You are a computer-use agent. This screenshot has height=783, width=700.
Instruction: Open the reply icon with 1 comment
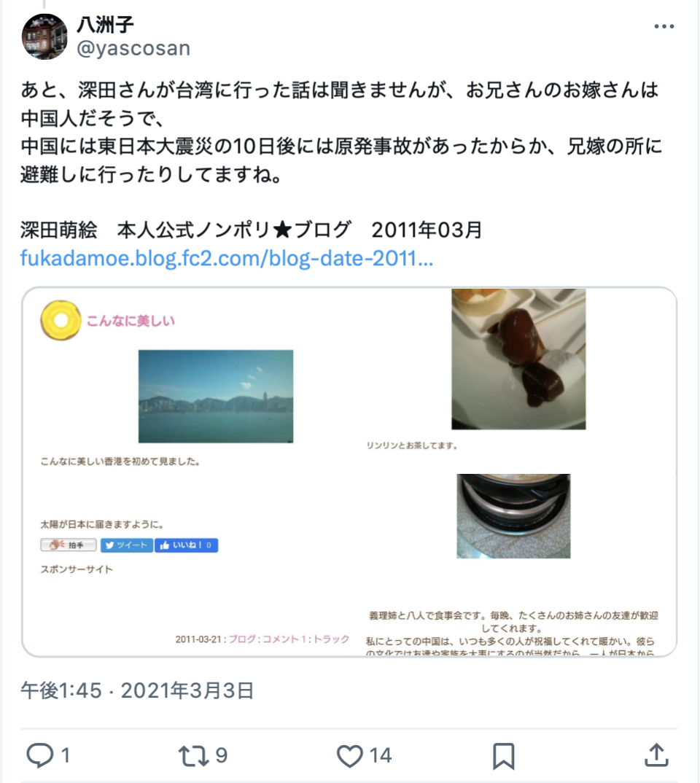[40, 755]
